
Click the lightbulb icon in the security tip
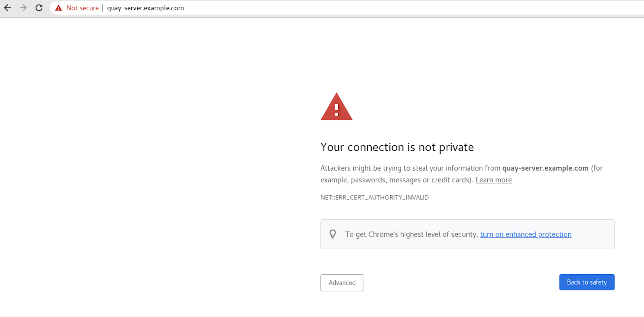(333, 234)
